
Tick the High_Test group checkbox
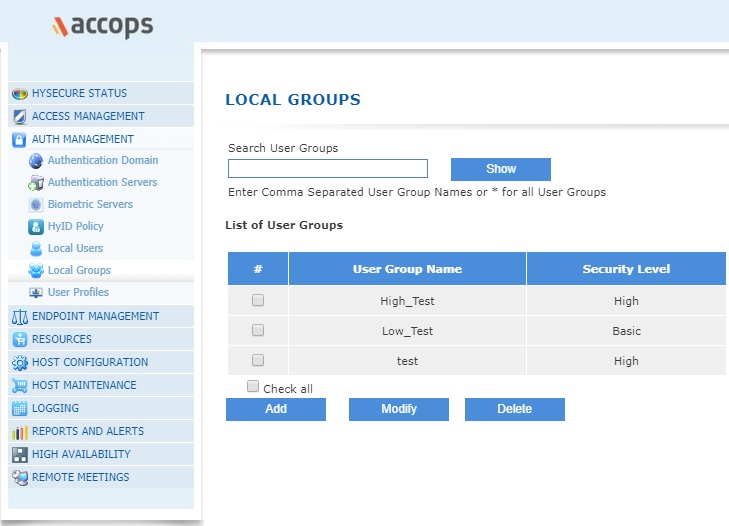click(x=258, y=300)
